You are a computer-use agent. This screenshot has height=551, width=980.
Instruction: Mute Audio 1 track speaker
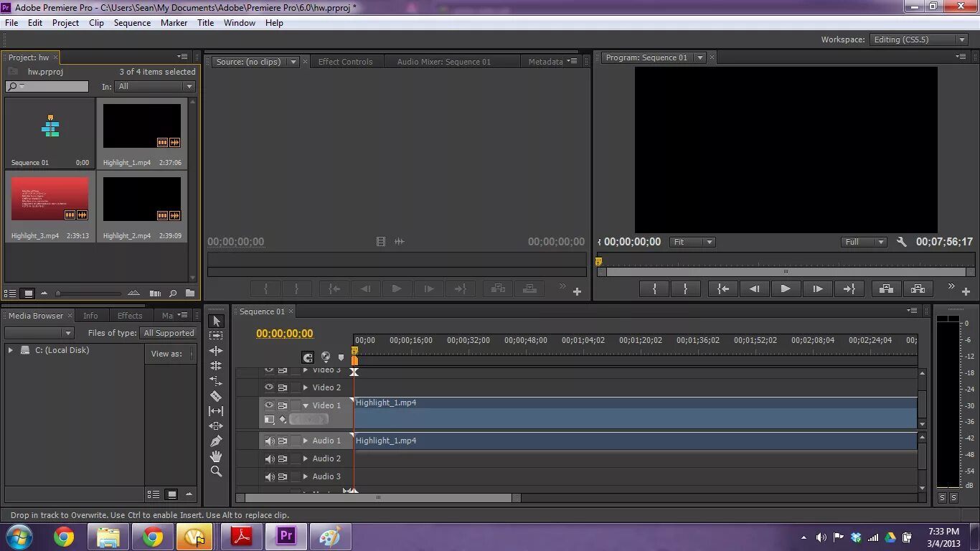tap(270, 441)
